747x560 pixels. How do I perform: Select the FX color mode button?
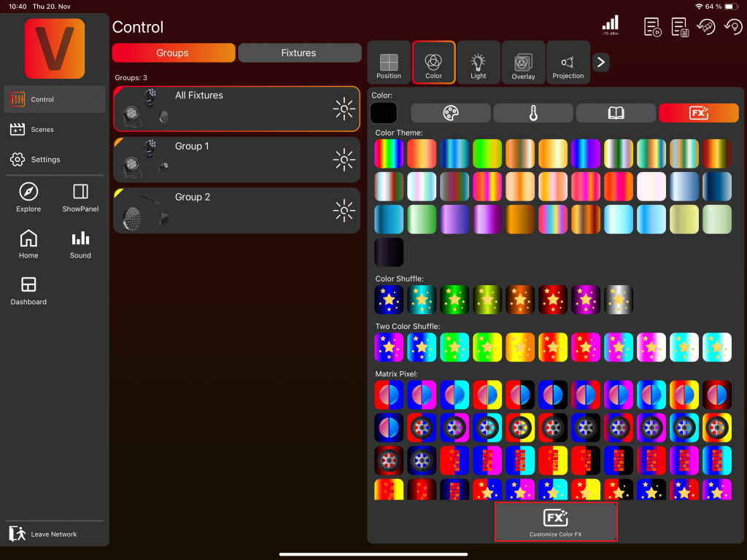coord(698,113)
